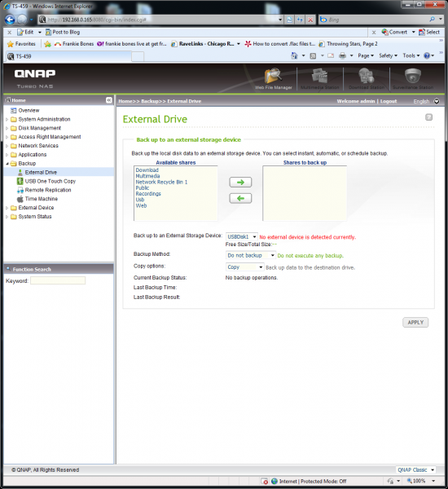This screenshot has width=448, height=489.
Task: Open Multimedia Station icon
Action: point(319,78)
